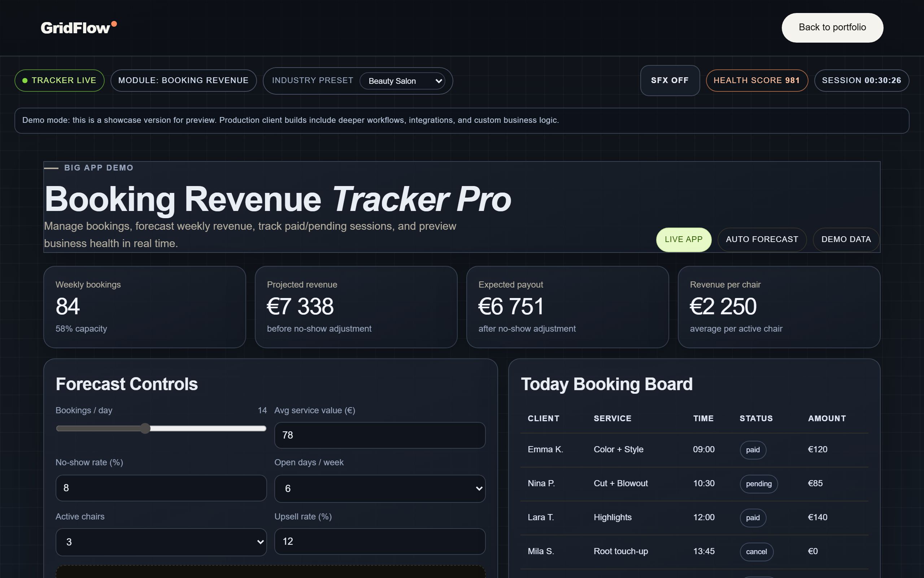The width and height of the screenshot is (924, 578).
Task: Click the client name Nina P.
Action: coord(541,483)
